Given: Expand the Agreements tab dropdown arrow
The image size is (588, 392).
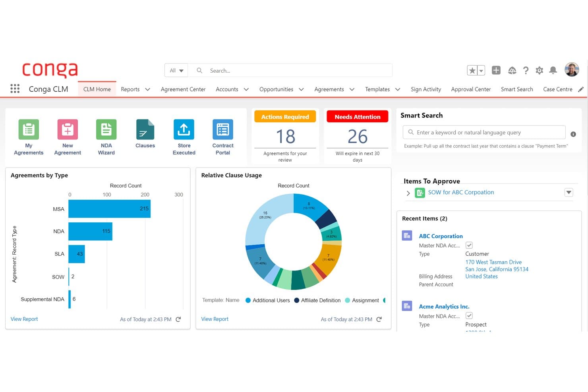Looking at the screenshot, I should pos(352,89).
